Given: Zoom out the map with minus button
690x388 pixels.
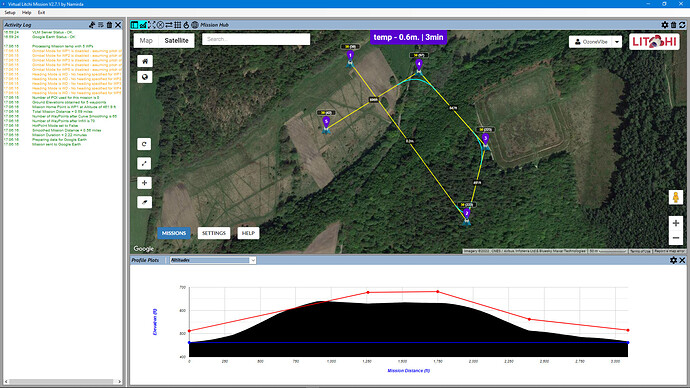Looking at the screenshot, I should [x=676, y=238].
